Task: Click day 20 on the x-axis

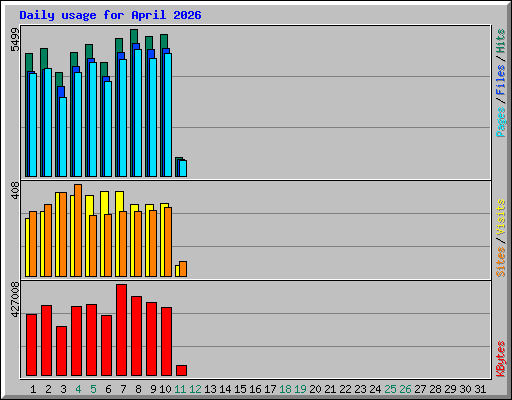Action: tap(315, 389)
